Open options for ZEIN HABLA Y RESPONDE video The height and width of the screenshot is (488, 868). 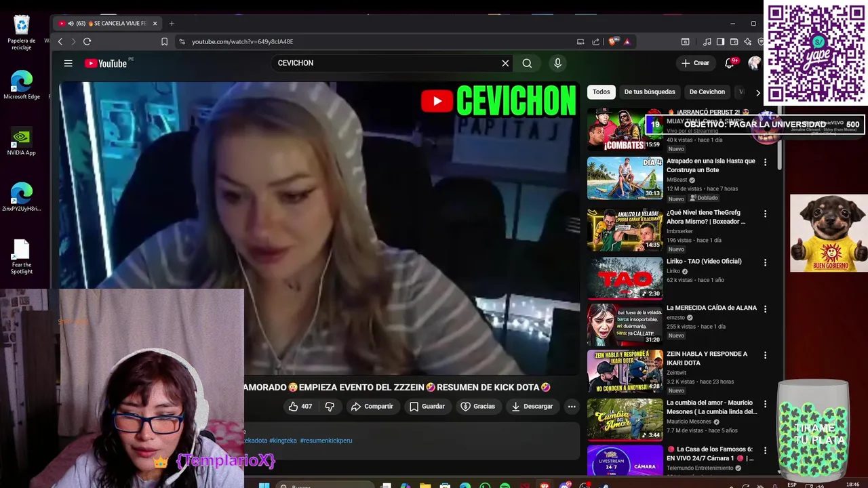[765, 354]
